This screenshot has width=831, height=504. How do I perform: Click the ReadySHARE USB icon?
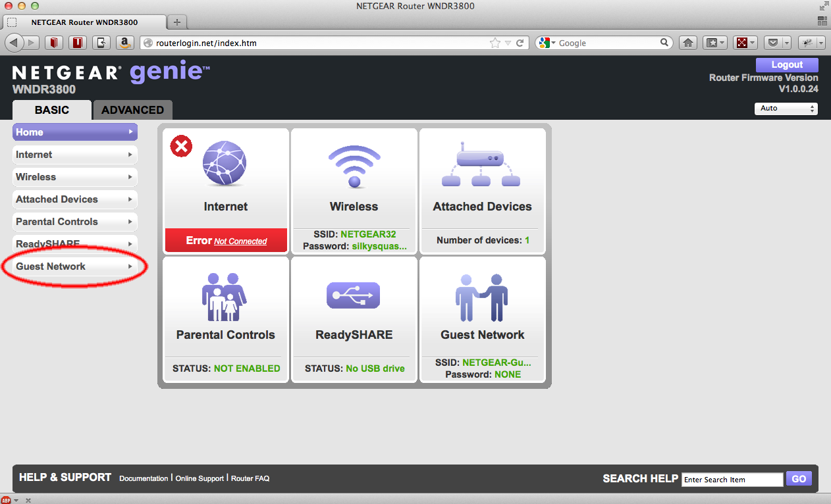coord(354,295)
